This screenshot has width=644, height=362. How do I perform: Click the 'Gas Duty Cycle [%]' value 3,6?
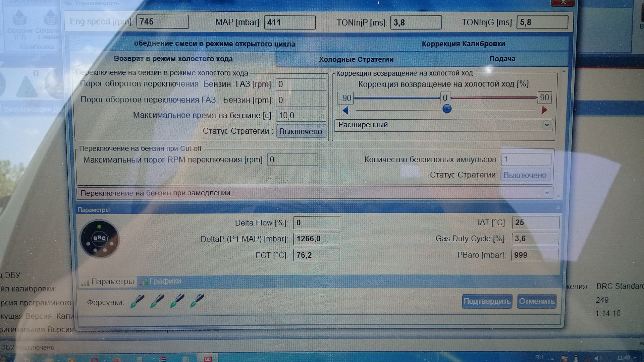(x=535, y=239)
